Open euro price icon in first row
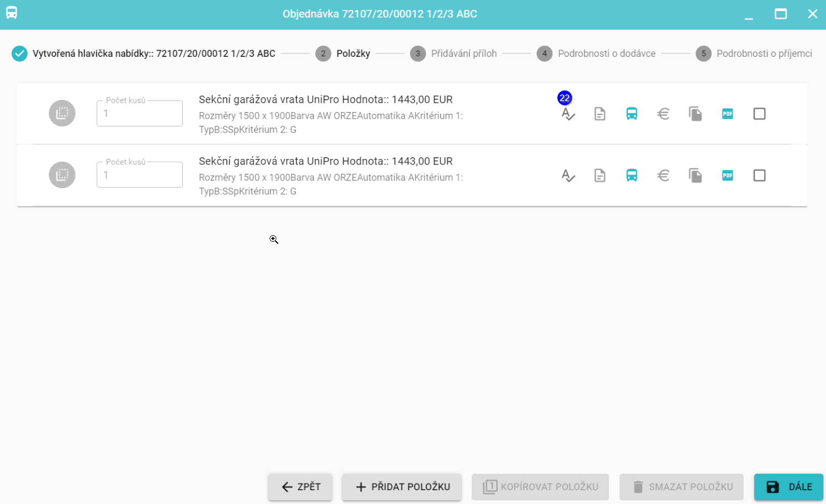Viewport: 826px width, 504px height. (x=664, y=114)
